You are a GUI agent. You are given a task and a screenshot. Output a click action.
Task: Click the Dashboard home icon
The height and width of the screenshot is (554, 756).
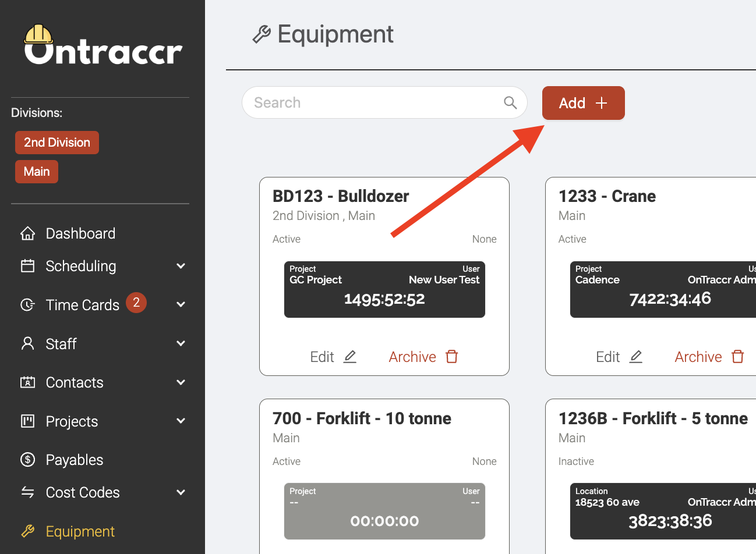point(27,233)
